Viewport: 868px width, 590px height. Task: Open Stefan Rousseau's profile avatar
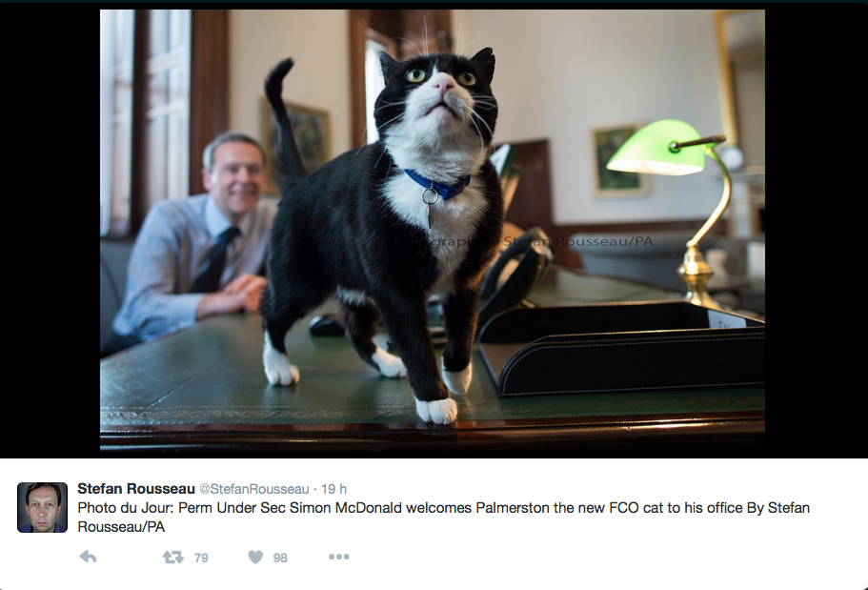[x=42, y=507]
